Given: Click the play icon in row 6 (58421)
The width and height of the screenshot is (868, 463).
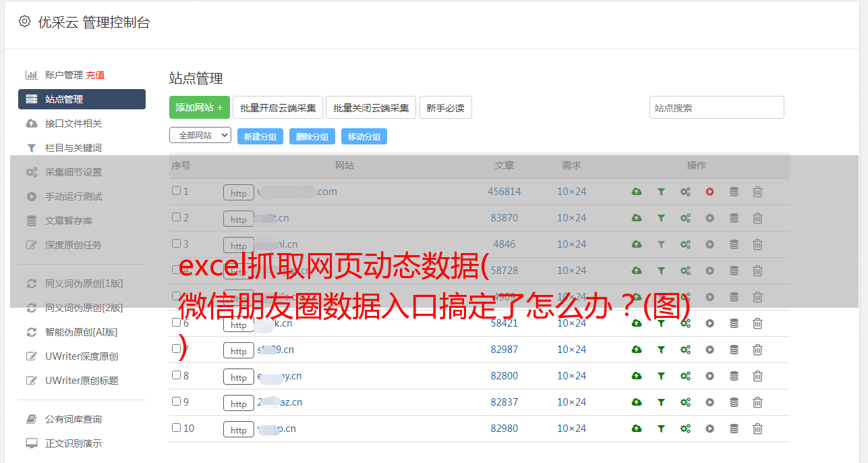Looking at the screenshot, I should (710, 323).
